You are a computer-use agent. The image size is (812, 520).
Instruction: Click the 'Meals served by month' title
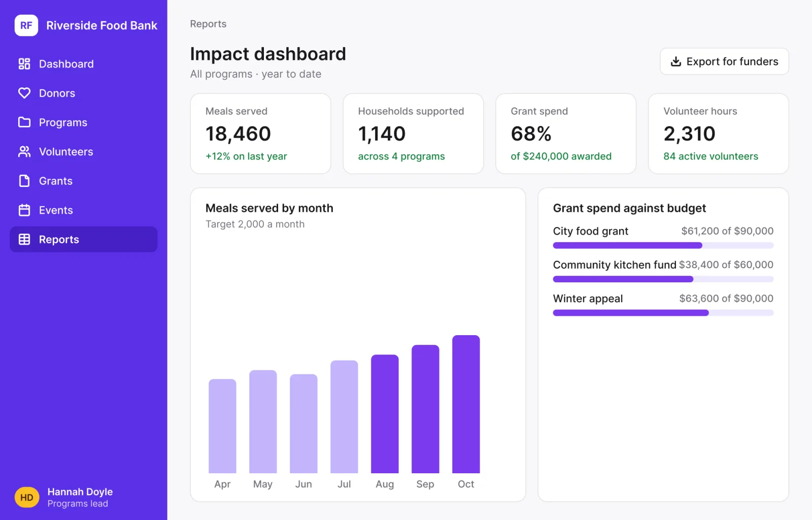(x=269, y=208)
